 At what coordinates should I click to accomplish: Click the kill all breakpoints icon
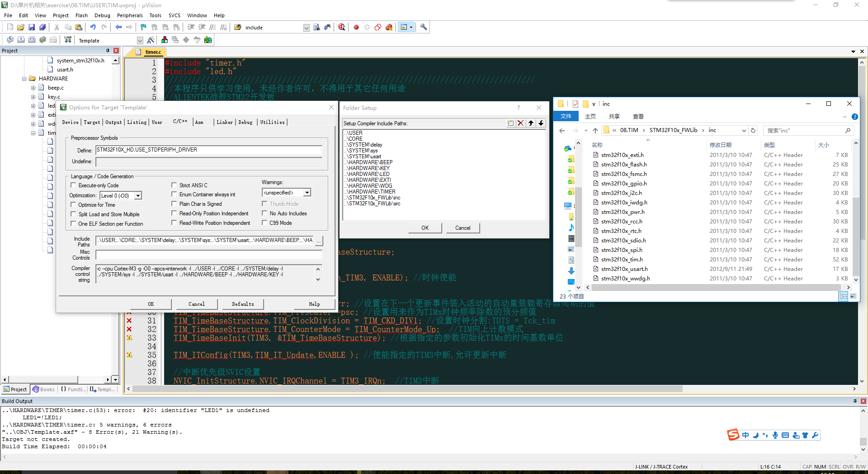click(389, 28)
